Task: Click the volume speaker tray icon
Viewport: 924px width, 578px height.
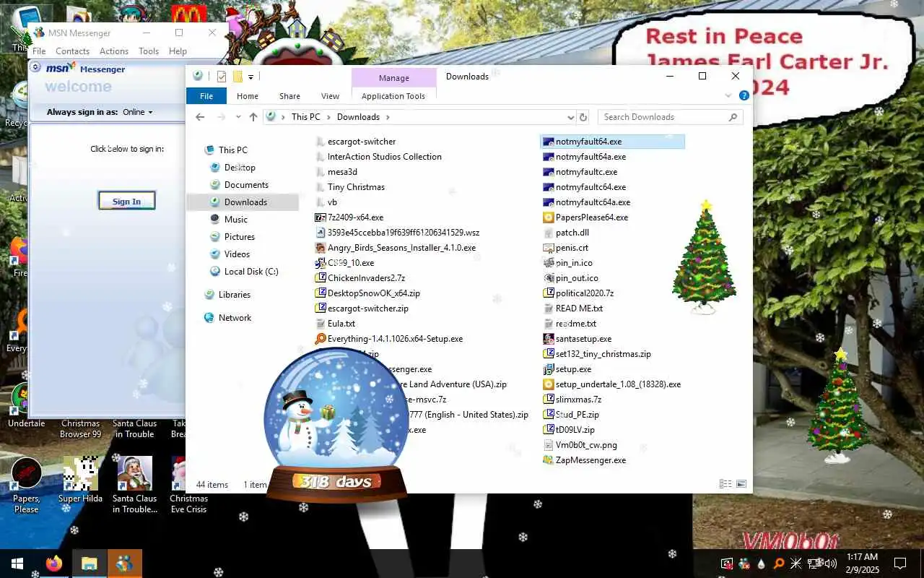Action: 831,564
